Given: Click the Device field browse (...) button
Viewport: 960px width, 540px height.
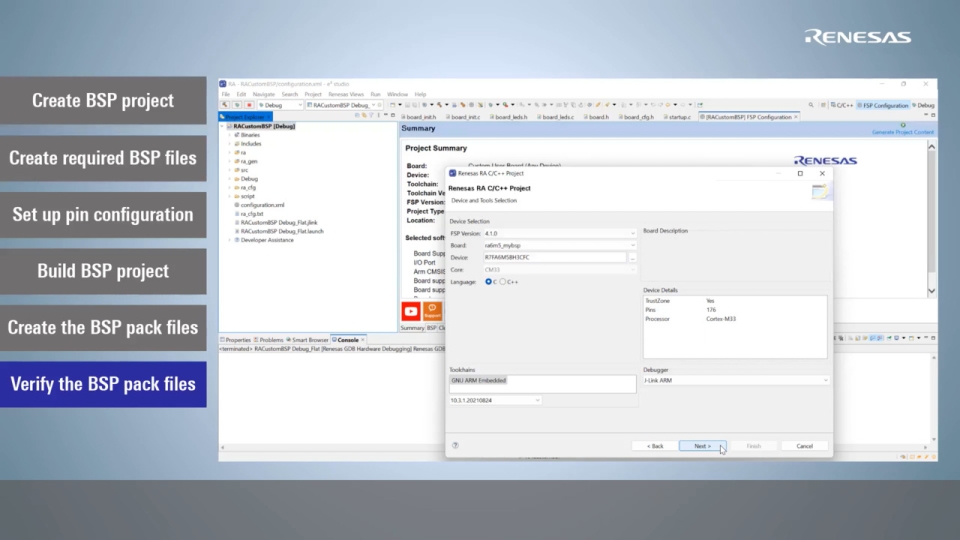Looking at the screenshot, I should (632, 258).
